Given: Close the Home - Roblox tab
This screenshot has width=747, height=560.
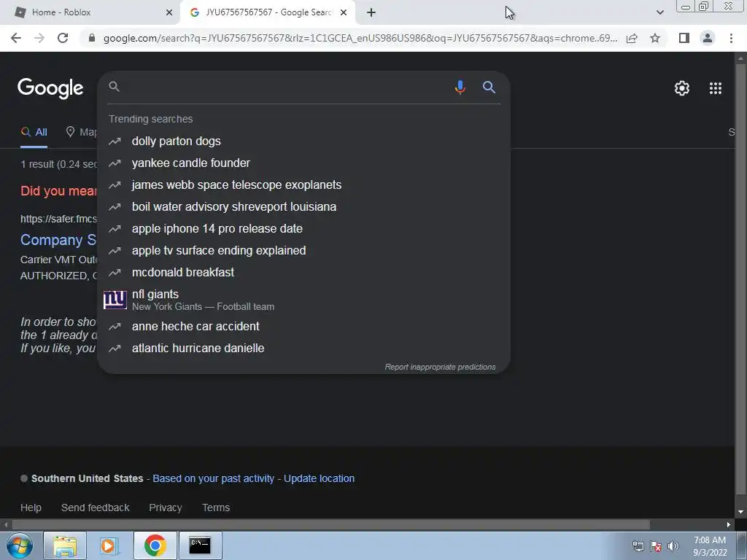Looking at the screenshot, I should 169,12.
